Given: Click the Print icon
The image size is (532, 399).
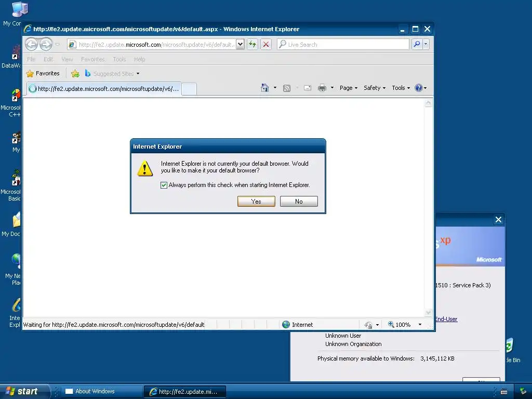Looking at the screenshot, I should click(322, 88).
